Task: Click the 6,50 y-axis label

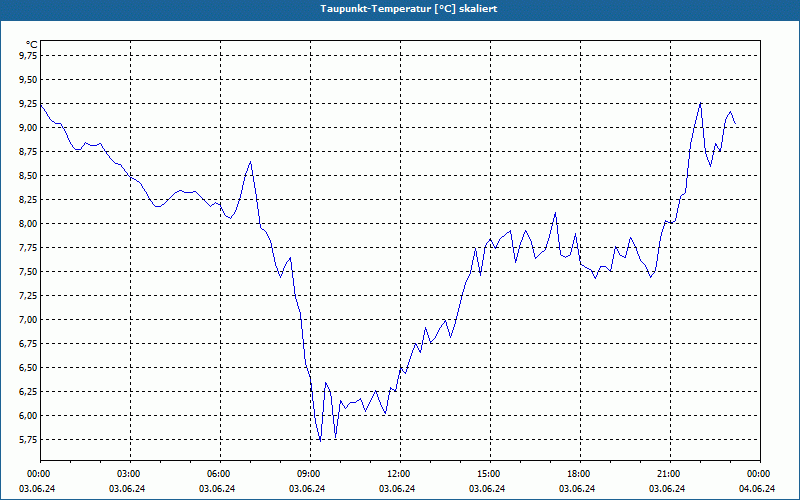Action: tap(28, 368)
